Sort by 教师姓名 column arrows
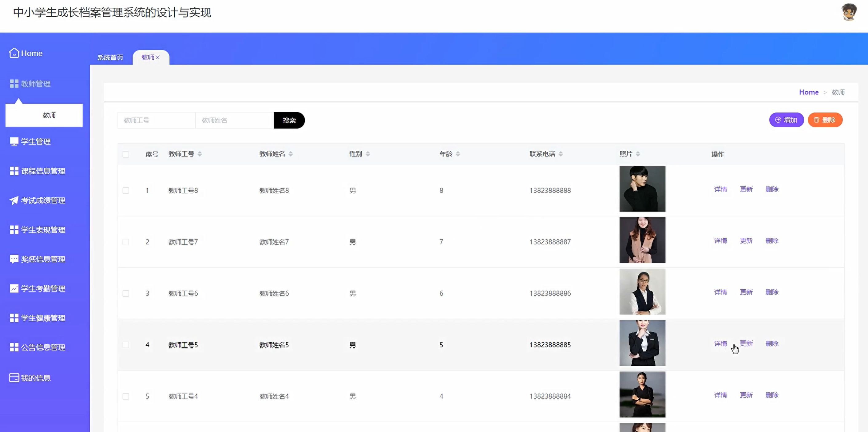Image resolution: width=868 pixels, height=432 pixels. pos(291,154)
